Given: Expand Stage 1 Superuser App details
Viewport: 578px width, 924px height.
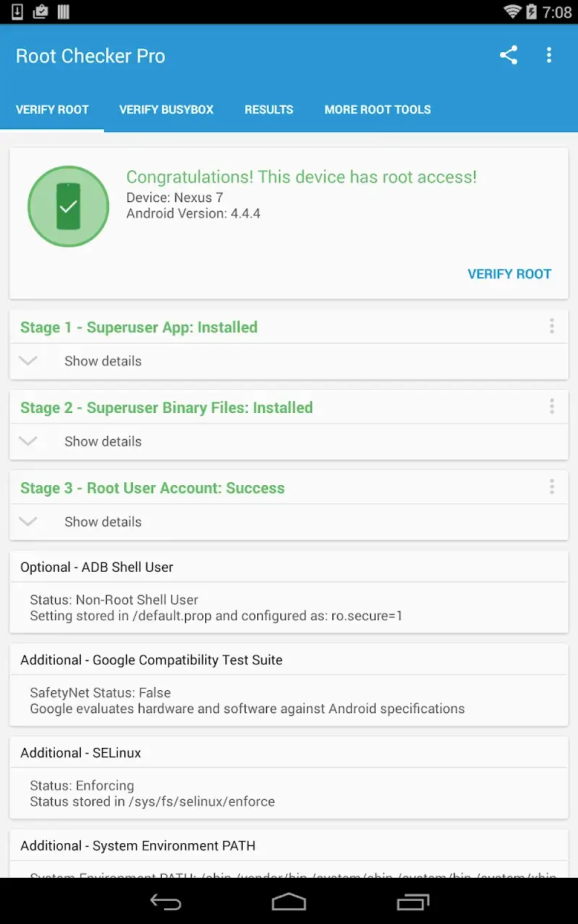Looking at the screenshot, I should (x=103, y=361).
